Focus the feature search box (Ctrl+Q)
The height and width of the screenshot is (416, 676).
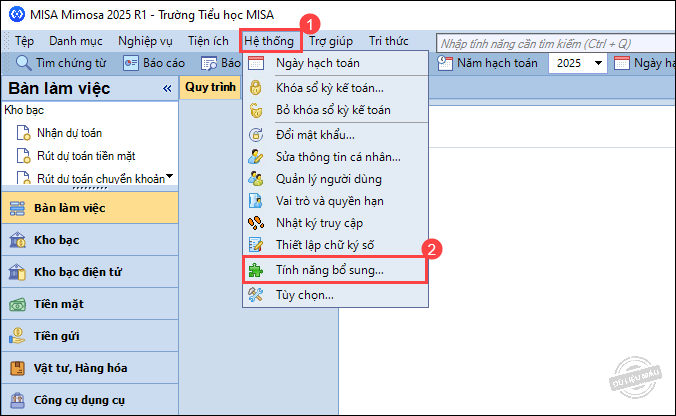click(x=555, y=44)
